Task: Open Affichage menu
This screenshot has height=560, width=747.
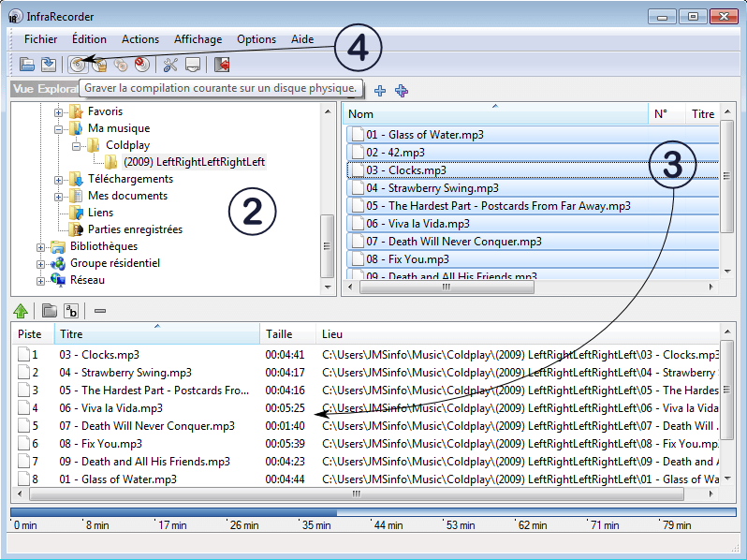Action: (198, 39)
